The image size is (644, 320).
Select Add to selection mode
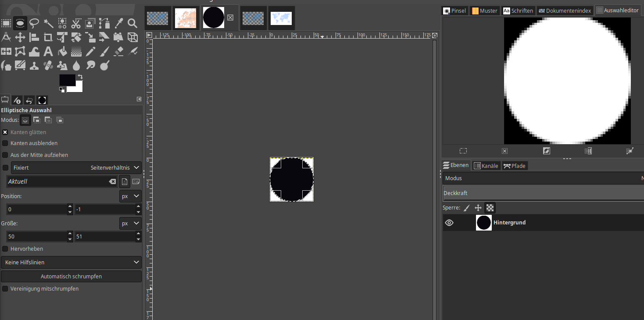click(37, 120)
